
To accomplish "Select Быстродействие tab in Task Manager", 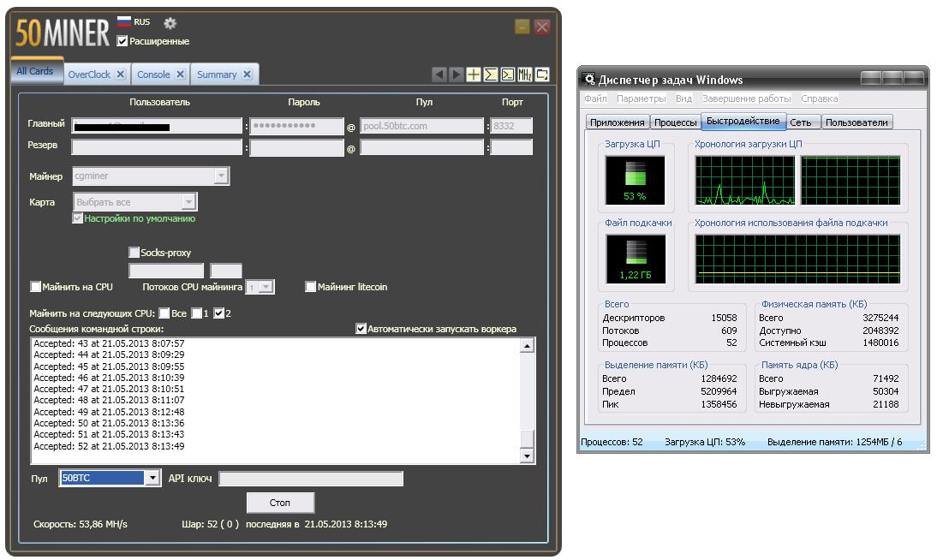I will [x=743, y=121].
